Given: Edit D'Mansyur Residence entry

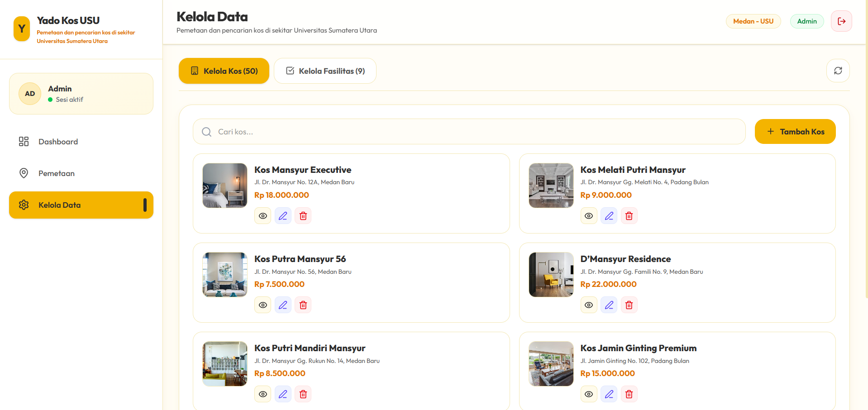Looking at the screenshot, I should coord(609,305).
